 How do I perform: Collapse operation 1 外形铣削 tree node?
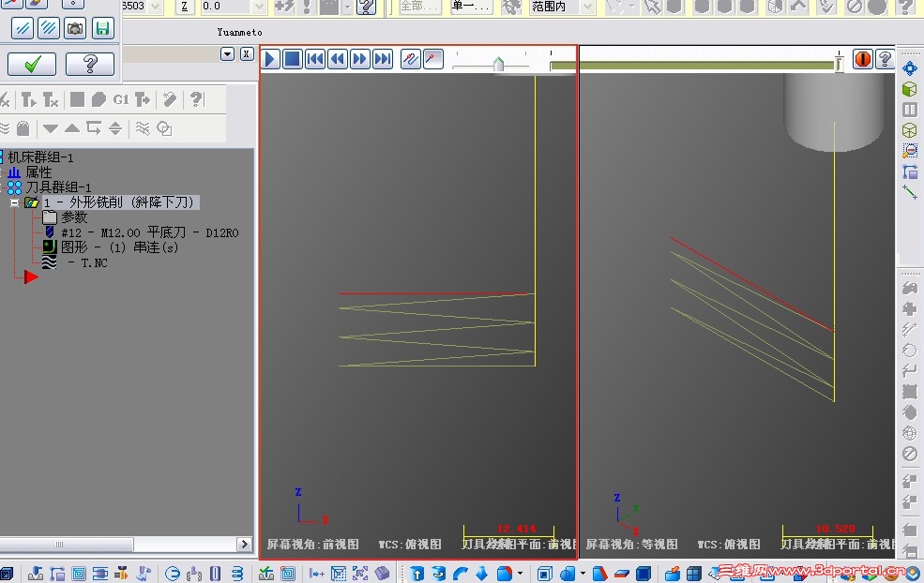15,202
